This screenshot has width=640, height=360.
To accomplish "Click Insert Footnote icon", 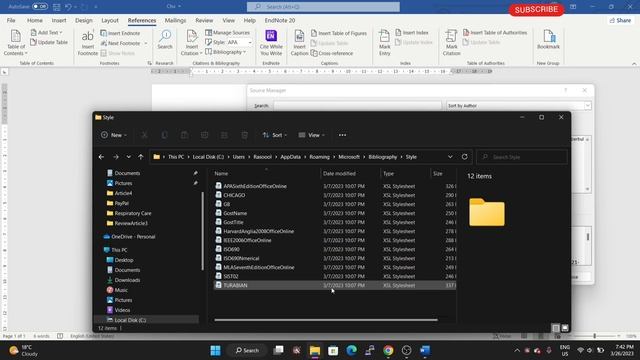I will pos(87,42).
